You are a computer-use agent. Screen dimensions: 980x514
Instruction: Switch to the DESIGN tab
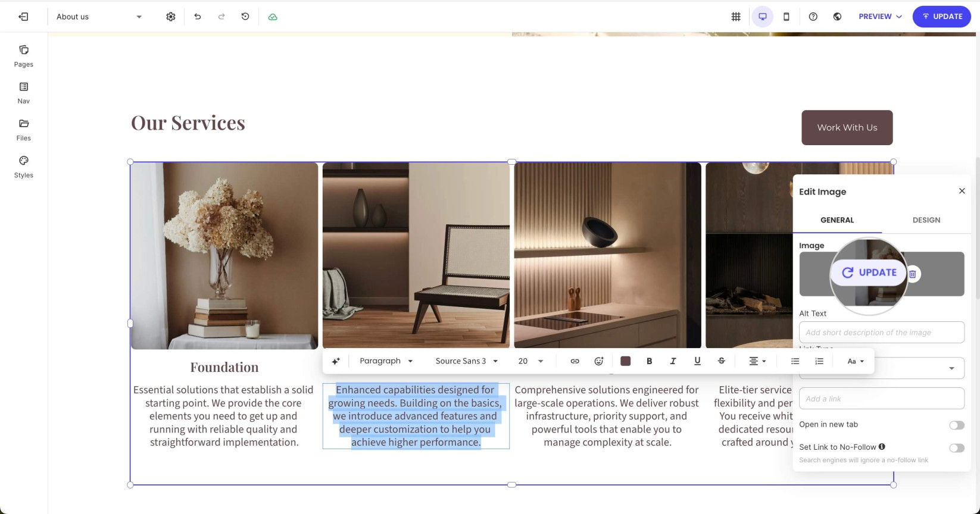coord(926,220)
